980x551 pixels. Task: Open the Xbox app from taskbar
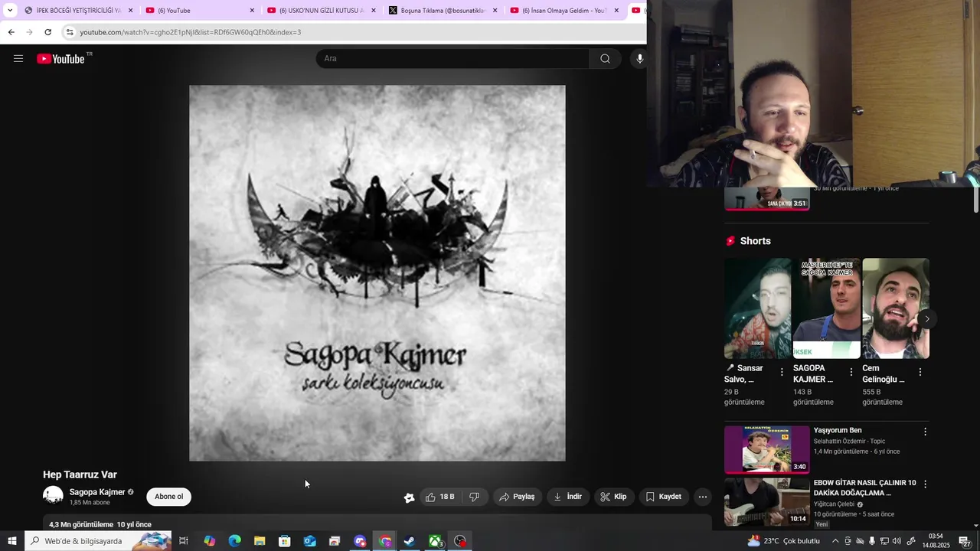point(435,541)
